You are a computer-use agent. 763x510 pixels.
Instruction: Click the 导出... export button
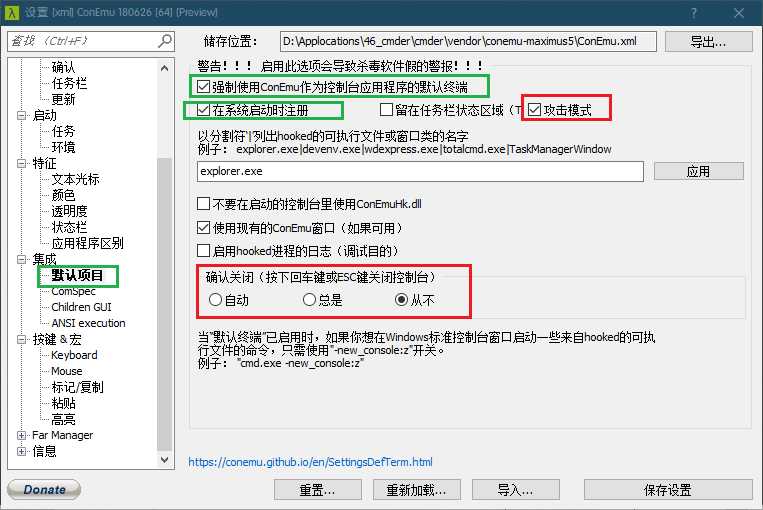tap(708, 42)
